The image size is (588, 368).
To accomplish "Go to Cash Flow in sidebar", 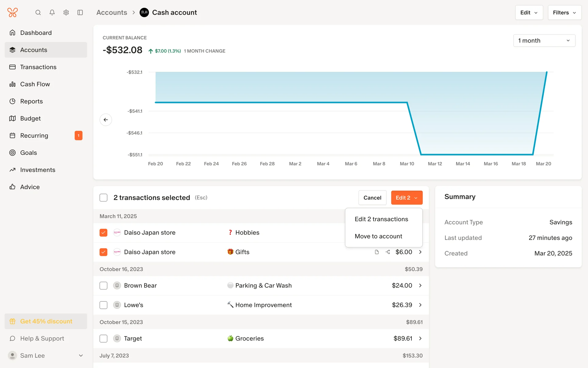I will coord(35,84).
